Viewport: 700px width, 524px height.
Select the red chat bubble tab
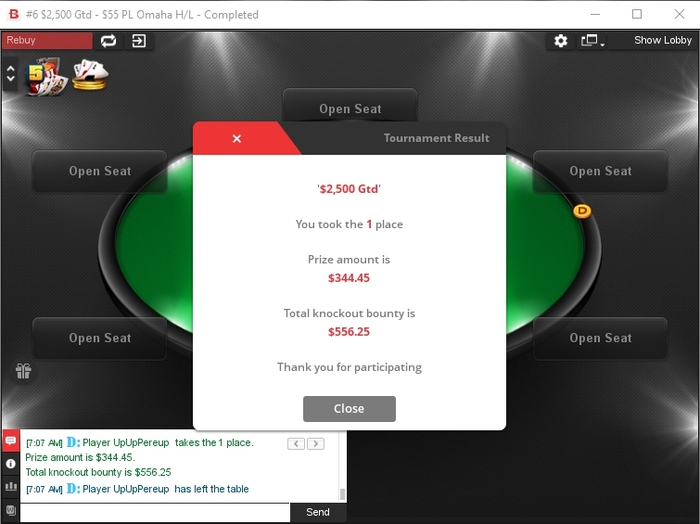pos(11,441)
